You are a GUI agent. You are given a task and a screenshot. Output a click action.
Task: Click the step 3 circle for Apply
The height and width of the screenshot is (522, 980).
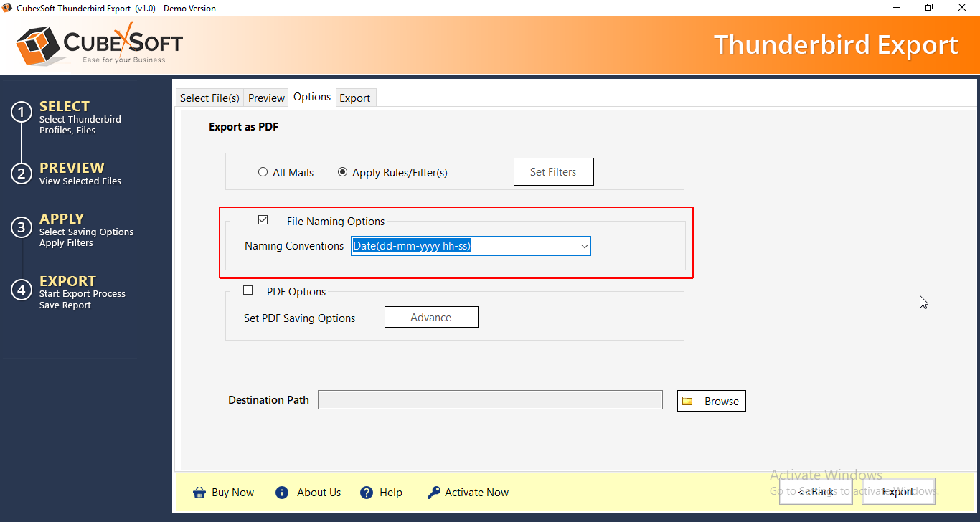point(22,227)
